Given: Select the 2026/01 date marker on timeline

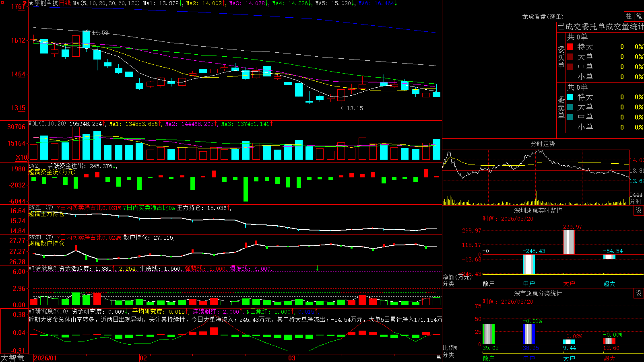Looking at the screenshot, I should tap(45, 358).
